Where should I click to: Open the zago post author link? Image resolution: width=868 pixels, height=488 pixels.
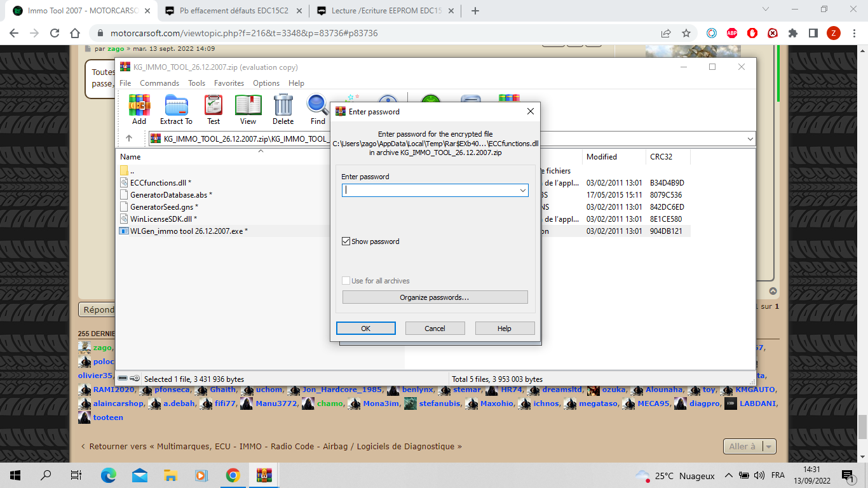coord(116,48)
